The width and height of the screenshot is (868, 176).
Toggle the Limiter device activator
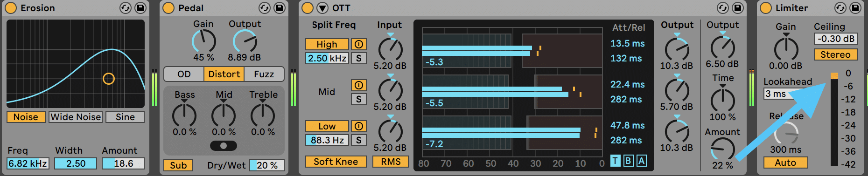(766, 8)
